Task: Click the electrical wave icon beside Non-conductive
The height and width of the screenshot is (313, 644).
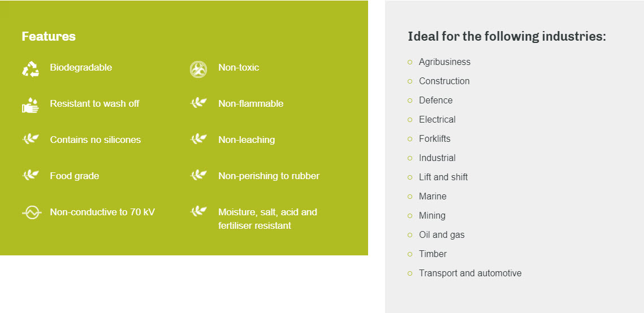Action: click(x=31, y=212)
